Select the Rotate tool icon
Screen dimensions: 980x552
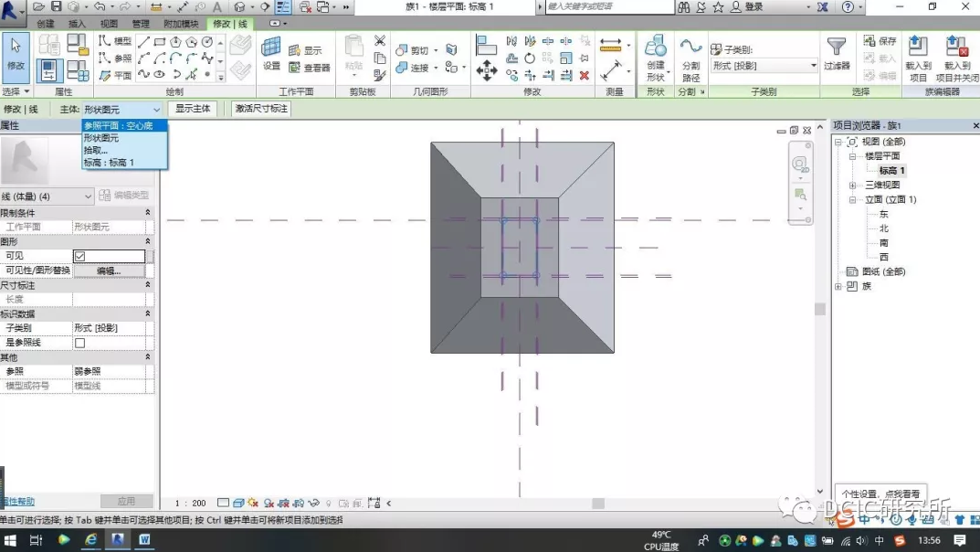point(530,58)
